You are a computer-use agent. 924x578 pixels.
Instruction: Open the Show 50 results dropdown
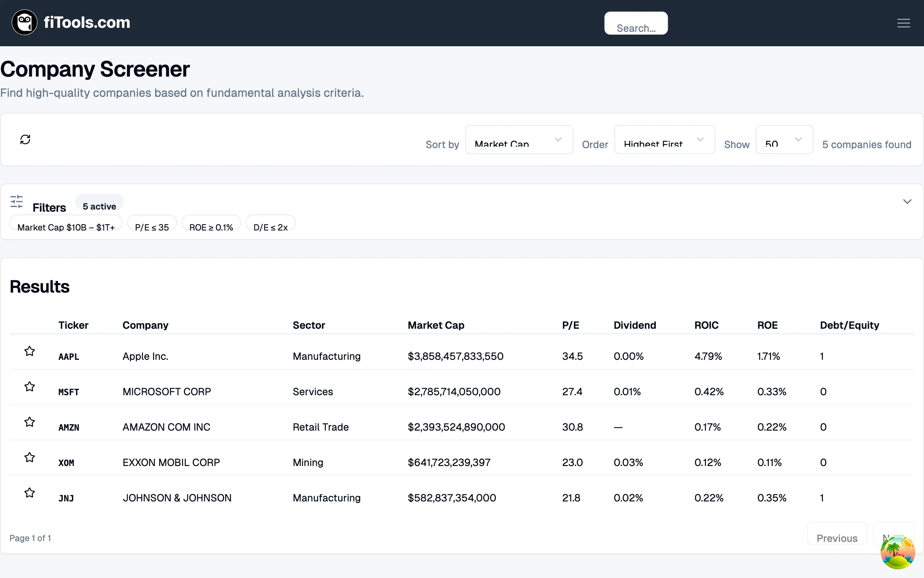(784, 139)
